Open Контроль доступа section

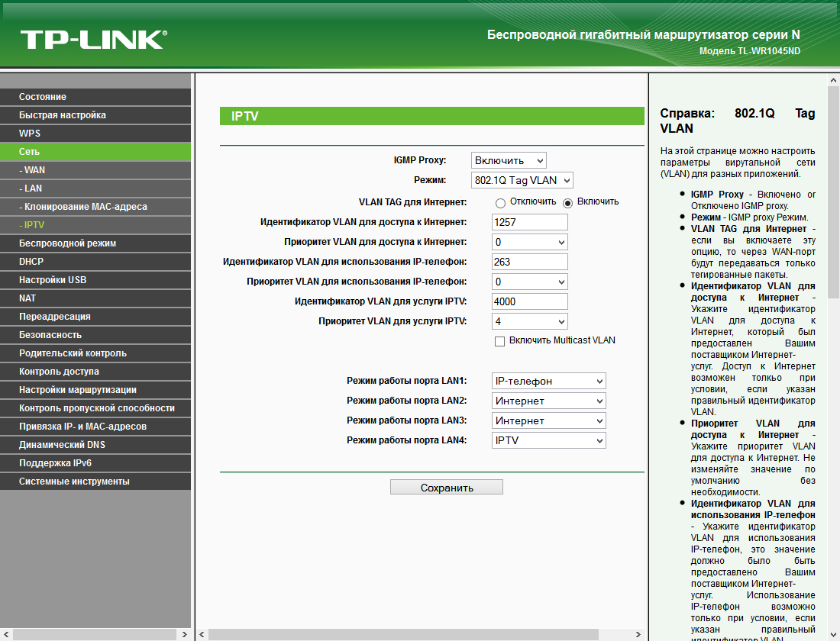click(x=95, y=372)
